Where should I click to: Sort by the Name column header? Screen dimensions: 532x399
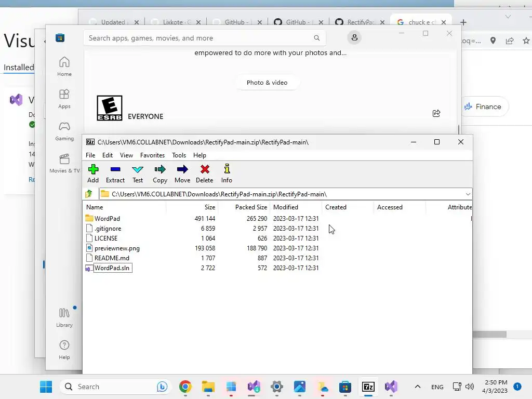125,207
